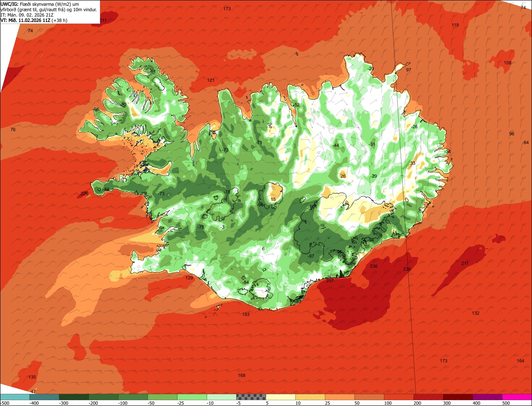Click the map value "168"

(241, 375)
